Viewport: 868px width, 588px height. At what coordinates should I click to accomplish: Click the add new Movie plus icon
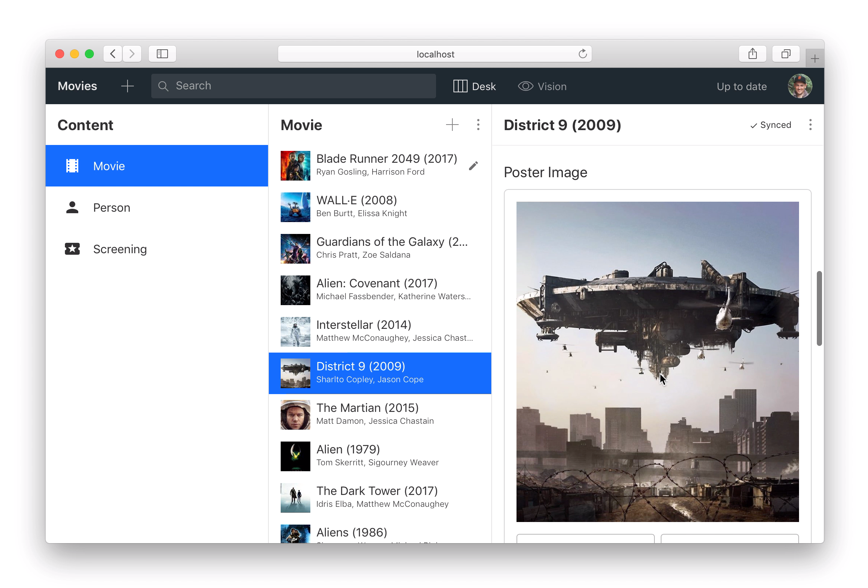[452, 125]
